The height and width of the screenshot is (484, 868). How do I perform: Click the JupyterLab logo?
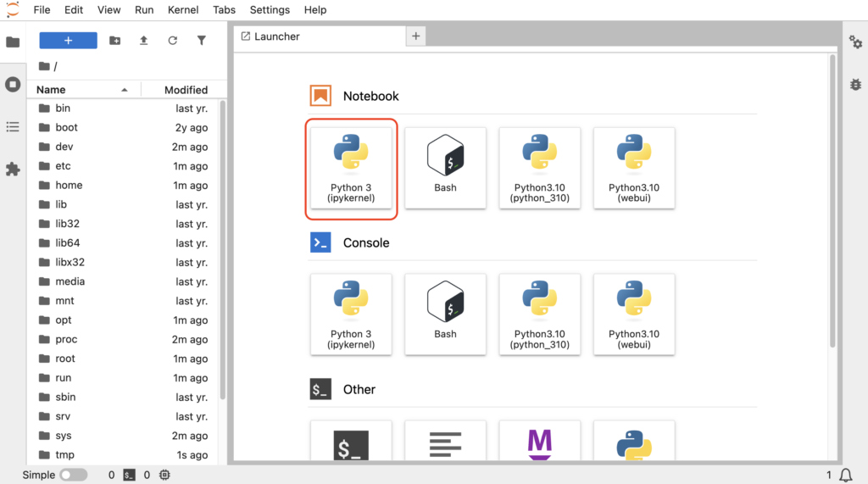tap(12, 9)
